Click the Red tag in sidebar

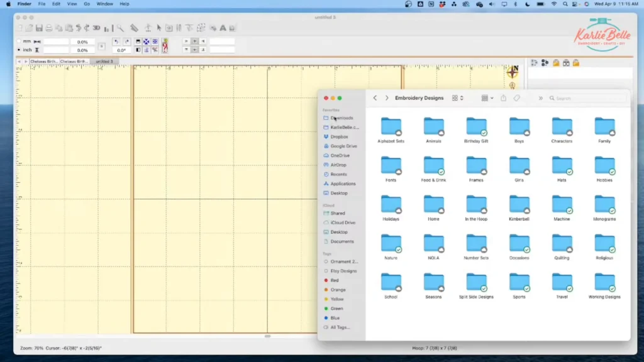[335, 280]
